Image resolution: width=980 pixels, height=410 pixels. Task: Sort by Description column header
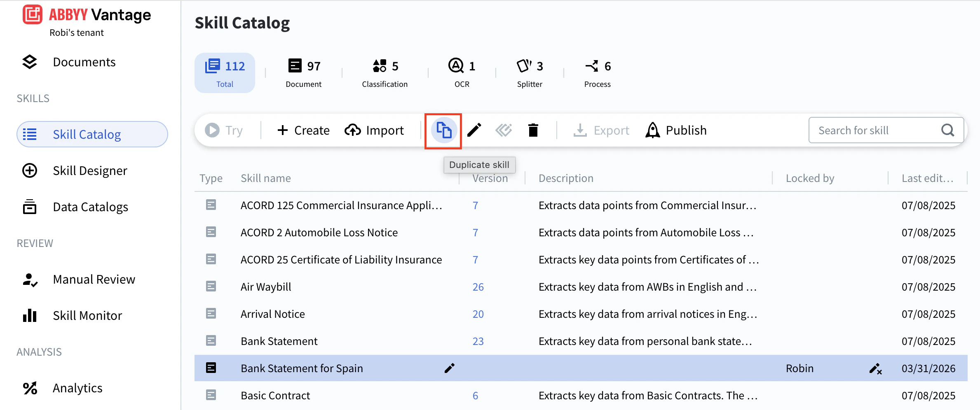point(566,178)
